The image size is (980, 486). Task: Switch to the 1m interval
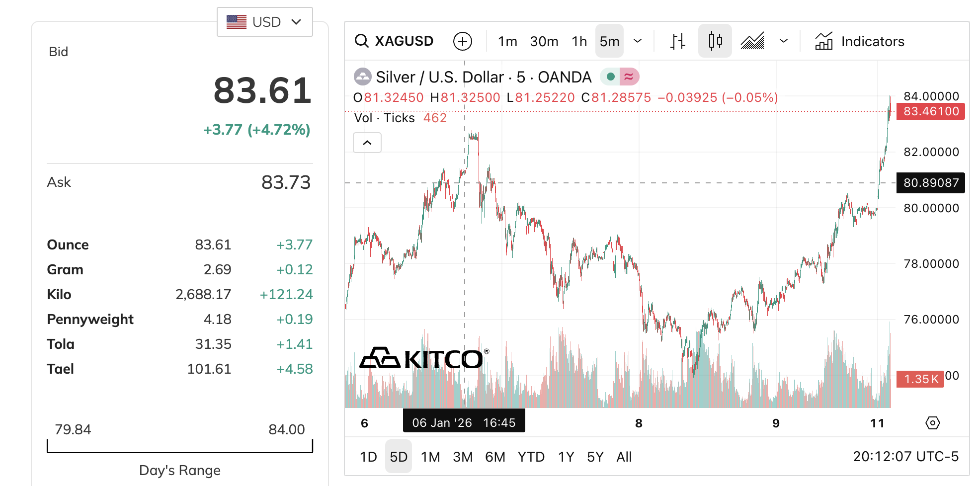point(507,41)
